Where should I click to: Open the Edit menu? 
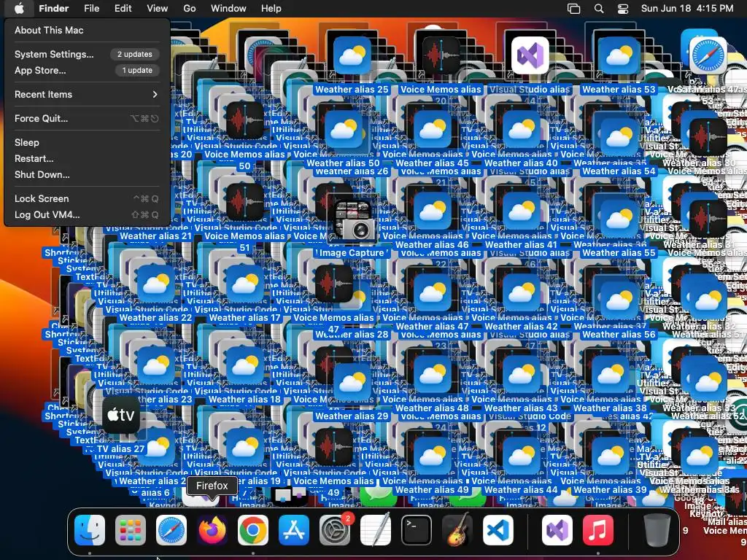click(x=123, y=9)
